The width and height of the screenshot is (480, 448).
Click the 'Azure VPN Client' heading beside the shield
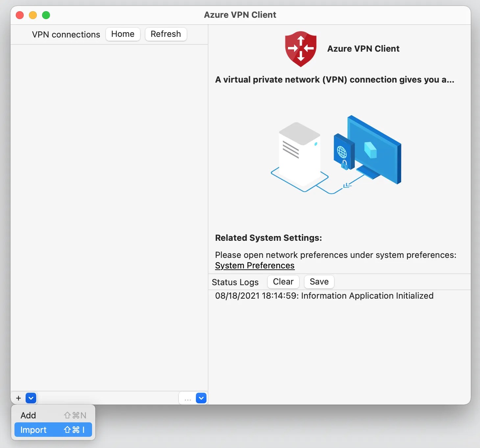click(363, 49)
